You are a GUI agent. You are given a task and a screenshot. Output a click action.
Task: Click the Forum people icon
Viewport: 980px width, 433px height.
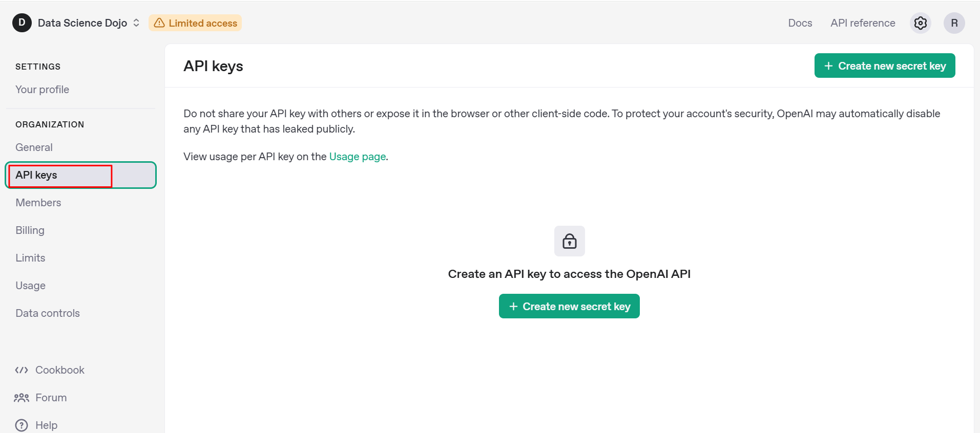click(22, 398)
